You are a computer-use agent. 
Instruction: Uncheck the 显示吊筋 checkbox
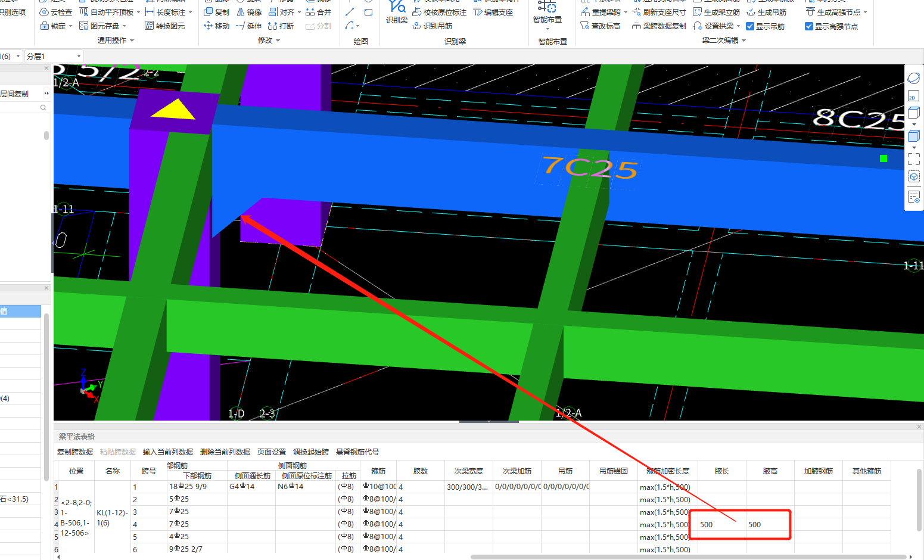[x=750, y=26]
